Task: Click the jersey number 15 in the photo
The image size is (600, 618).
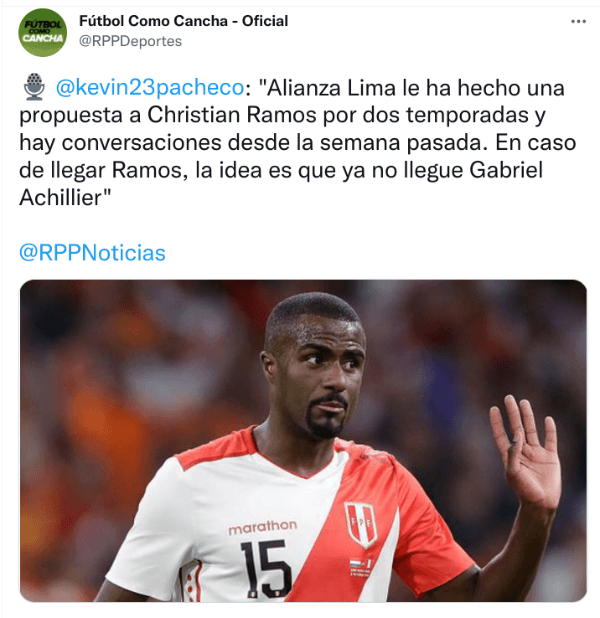Action: tap(263, 568)
